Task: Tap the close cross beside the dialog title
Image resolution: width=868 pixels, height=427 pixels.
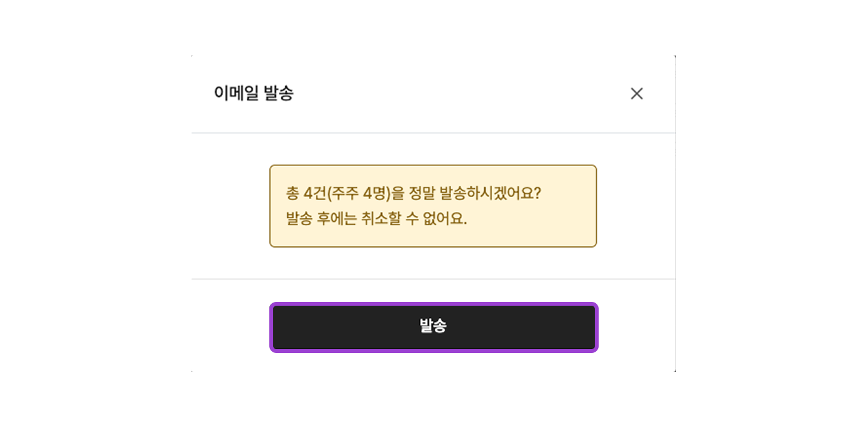Action: pyautogui.click(x=636, y=94)
